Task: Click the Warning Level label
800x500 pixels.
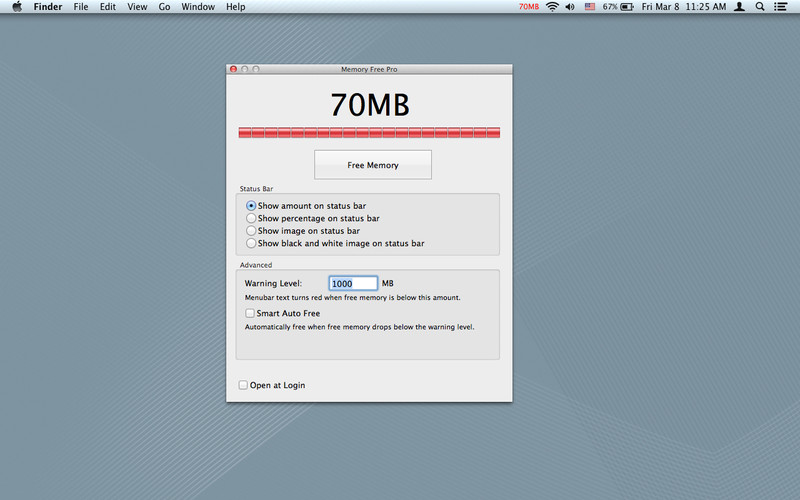Action: tap(273, 283)
